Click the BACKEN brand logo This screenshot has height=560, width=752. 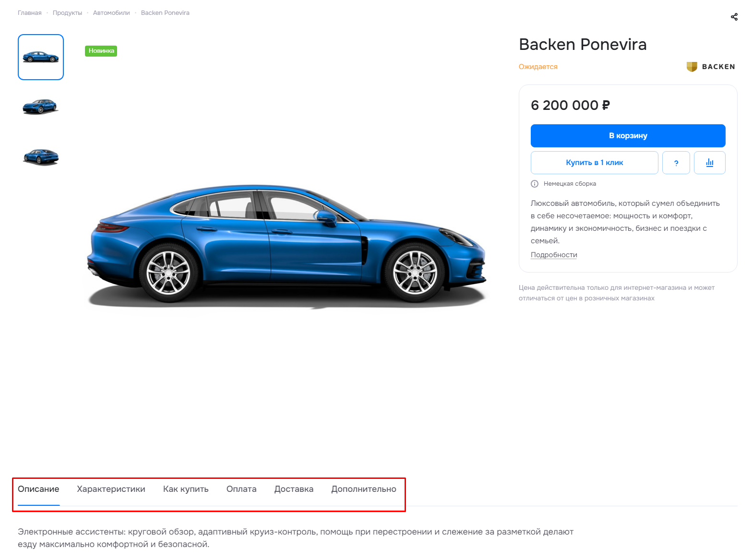coord(711,67)
